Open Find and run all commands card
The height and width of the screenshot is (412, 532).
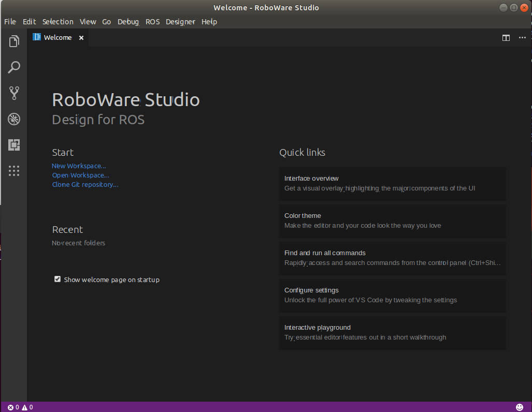point(393,258)
